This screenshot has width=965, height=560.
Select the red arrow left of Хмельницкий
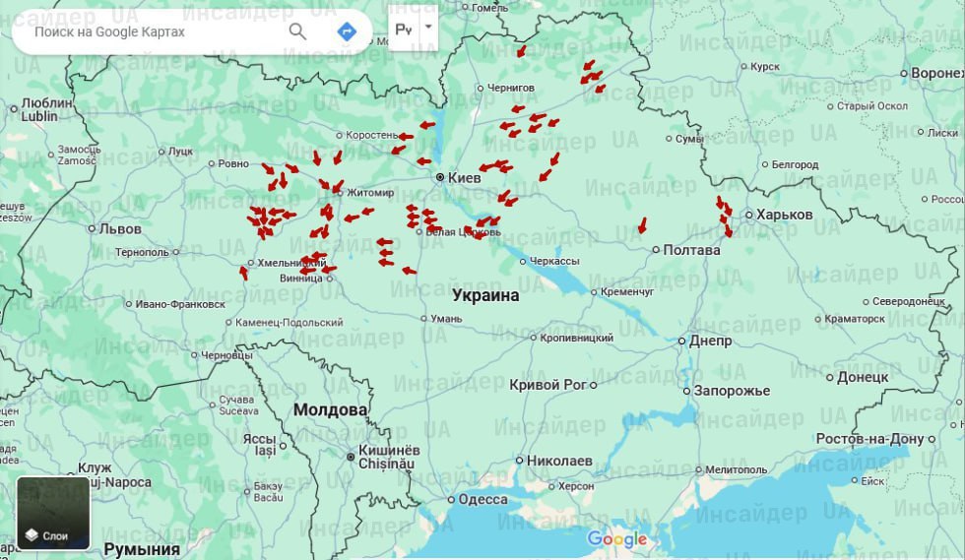point(243,273)
